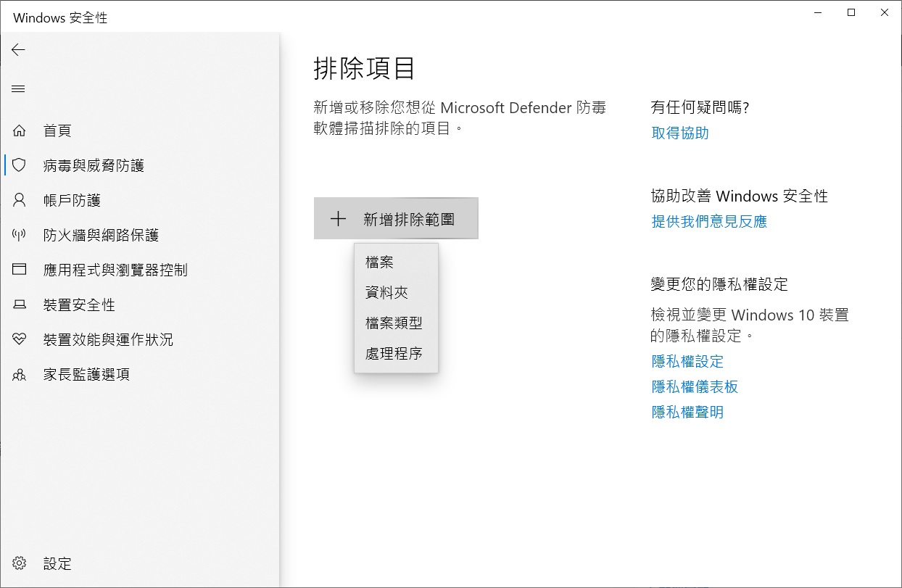This screenshot has width=902, height=588.
Task: Choose 處理程序 from the exclusion dropdown
Action: coord(396,354)
